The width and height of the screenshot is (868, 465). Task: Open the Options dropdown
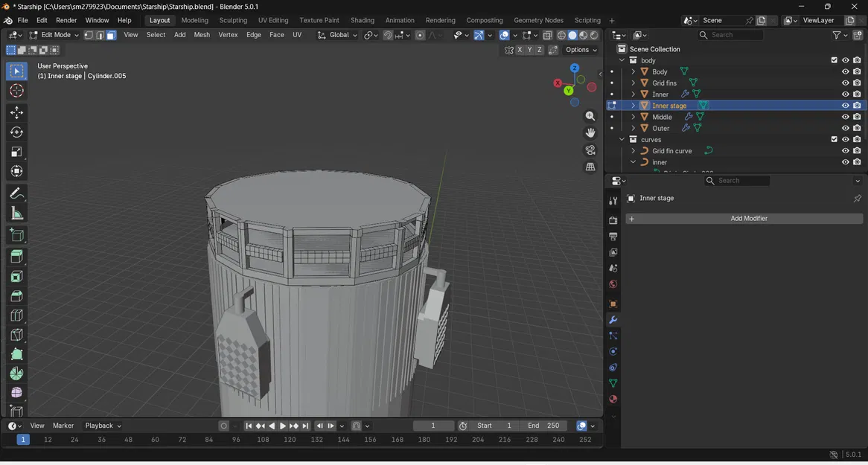[x=579, y=49]
